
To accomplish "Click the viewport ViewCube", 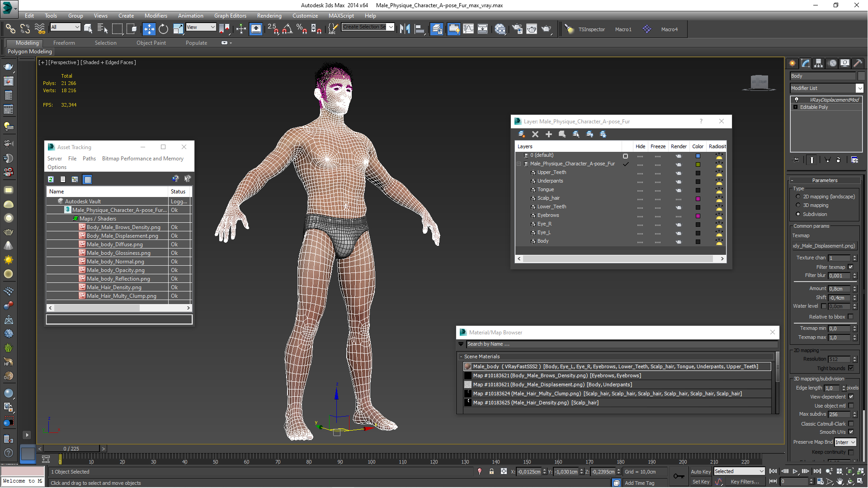I will (759, 82).
